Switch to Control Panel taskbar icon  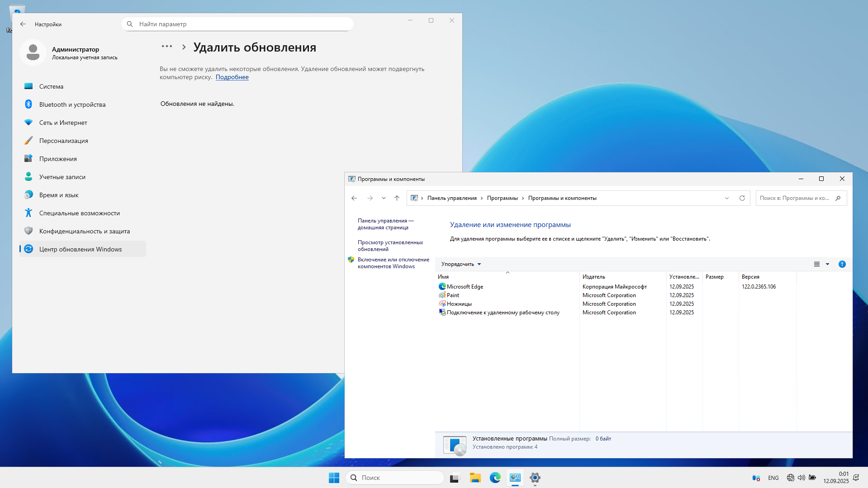[515, 478]
